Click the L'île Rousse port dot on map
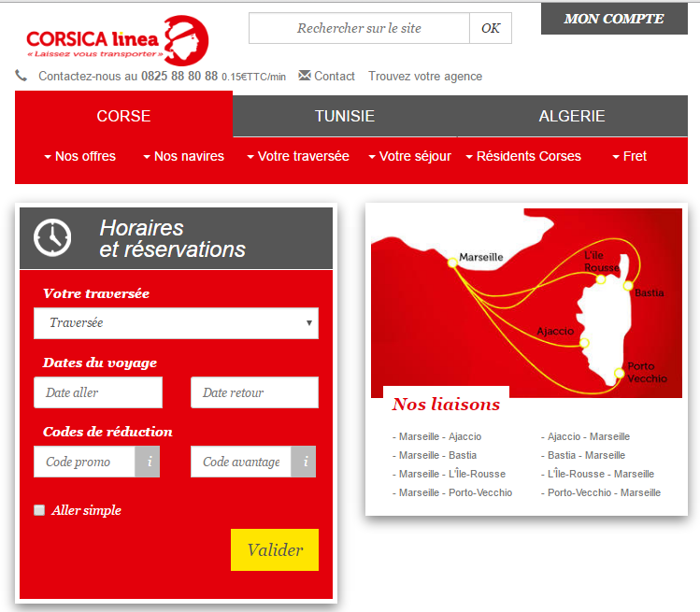The width and height of the screenshot is (700, 612). coord(601,279)
